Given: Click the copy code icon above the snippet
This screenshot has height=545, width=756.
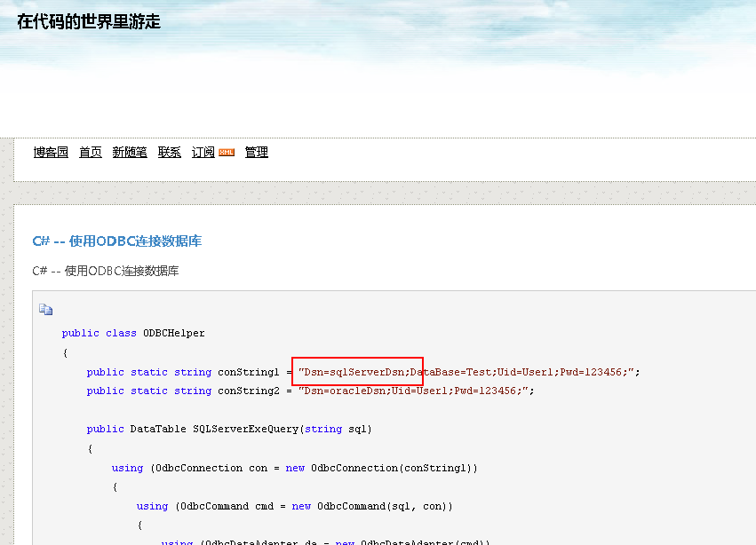Looking at the screenshot, I should [x=45, y=310].
